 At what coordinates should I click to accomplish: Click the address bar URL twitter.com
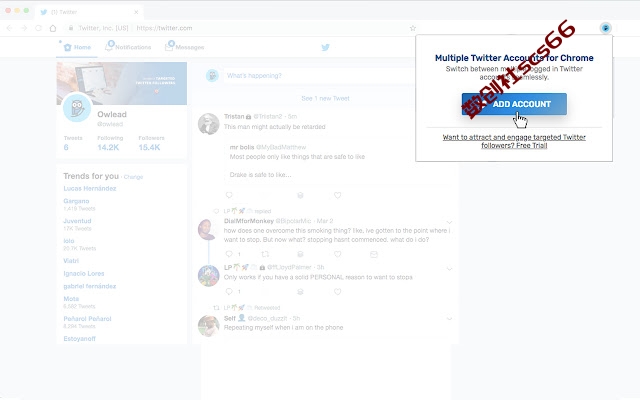[x=164, y=28]
